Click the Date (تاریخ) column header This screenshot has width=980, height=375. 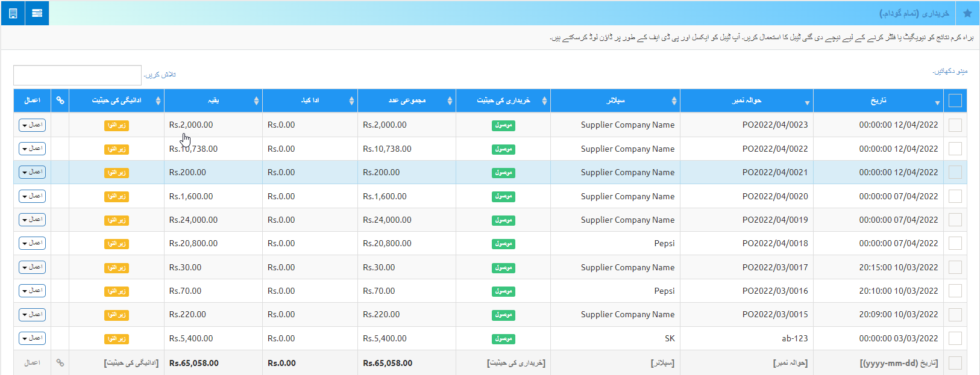pyautogui.click(x=878, y=101)
